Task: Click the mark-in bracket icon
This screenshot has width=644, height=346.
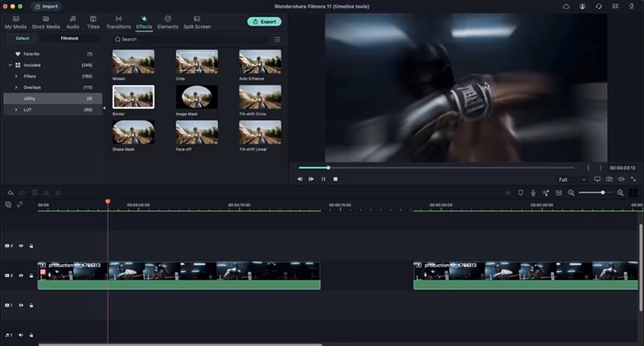Action: tap(588, 167)
